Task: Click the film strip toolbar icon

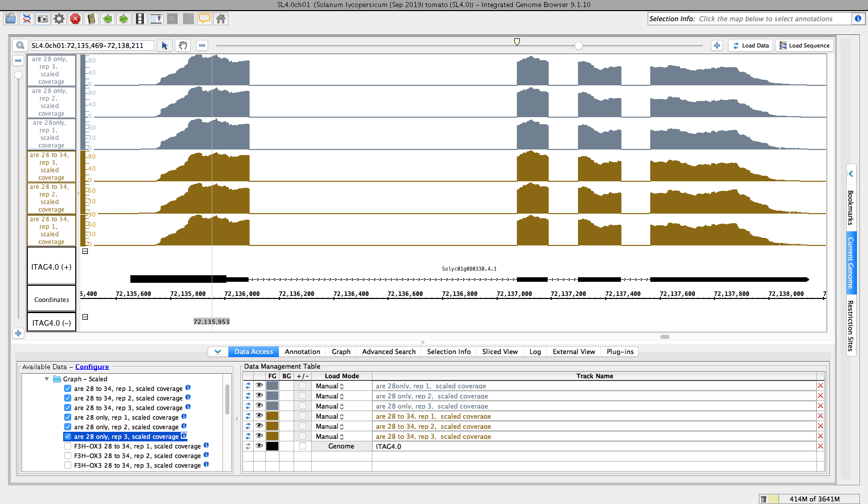Action: [x=140, y=19]
